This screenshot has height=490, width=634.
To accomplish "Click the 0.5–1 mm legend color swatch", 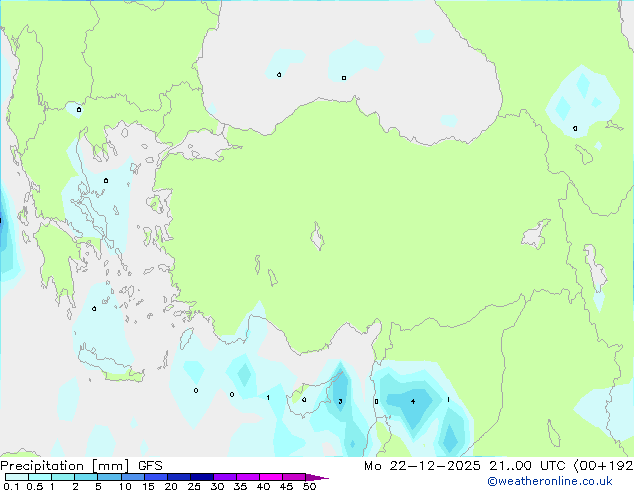I will click(x=40, y=477).
